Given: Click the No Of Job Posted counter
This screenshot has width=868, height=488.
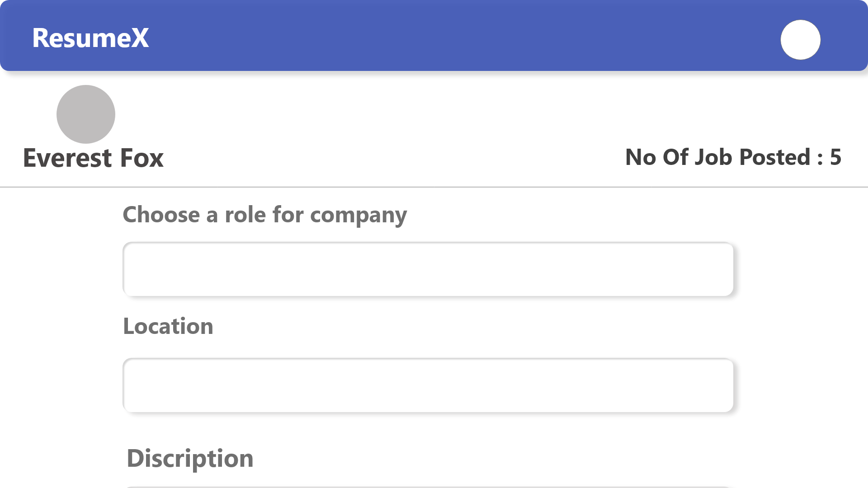Looking at the screenshot, I should coord(733,157).
